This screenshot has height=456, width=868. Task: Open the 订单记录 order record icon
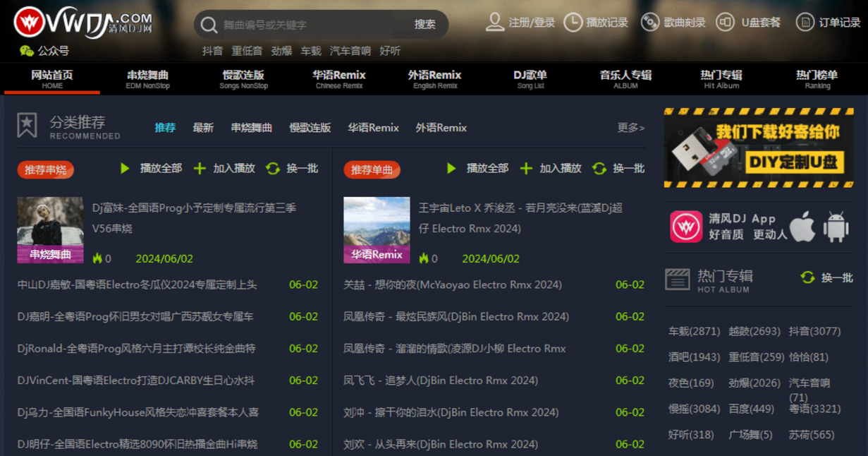point(805,22)
